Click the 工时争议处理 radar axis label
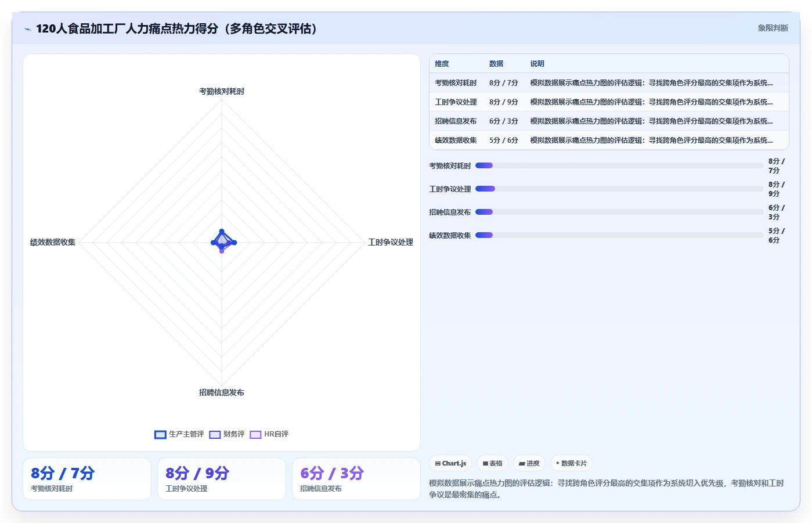This screenshot has width=812, height=523. 391,243
